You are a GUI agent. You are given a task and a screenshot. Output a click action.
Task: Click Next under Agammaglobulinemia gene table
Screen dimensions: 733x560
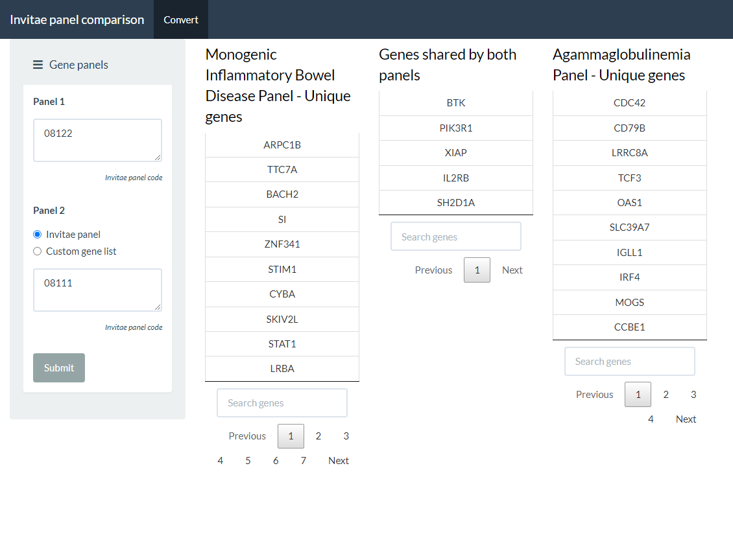686,419
